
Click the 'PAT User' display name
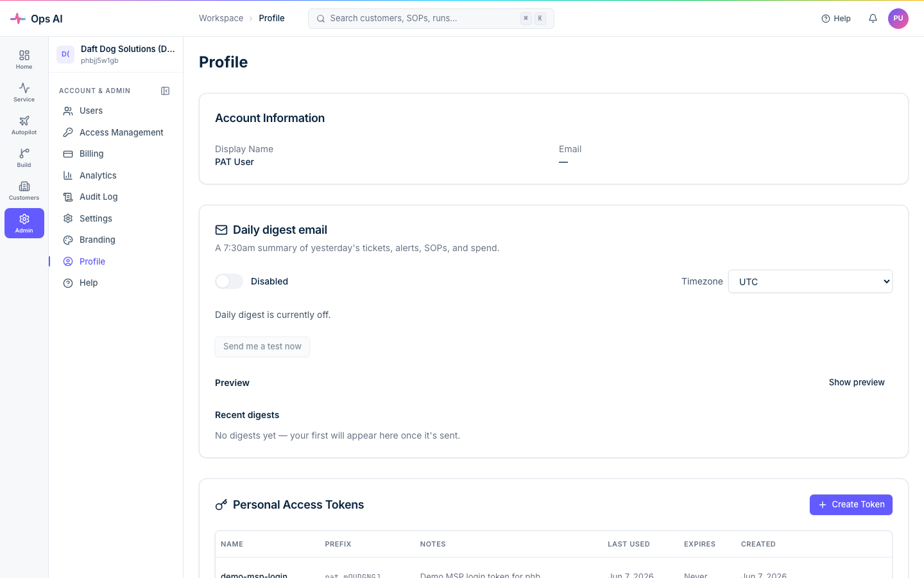coord(234,162)
